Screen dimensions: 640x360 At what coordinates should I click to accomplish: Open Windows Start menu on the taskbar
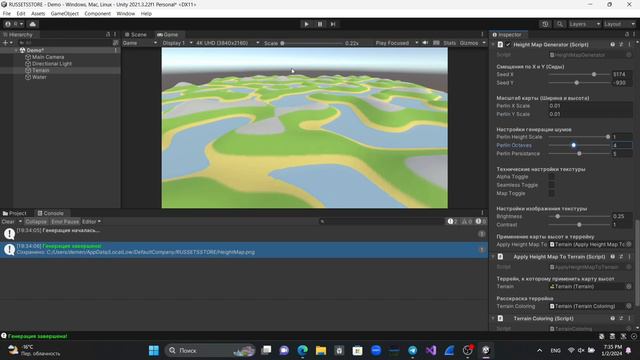tap(154, 351)
